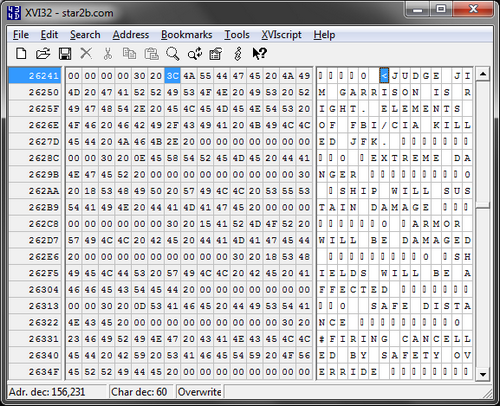Click the Cut scissors icon

point(108,53)
